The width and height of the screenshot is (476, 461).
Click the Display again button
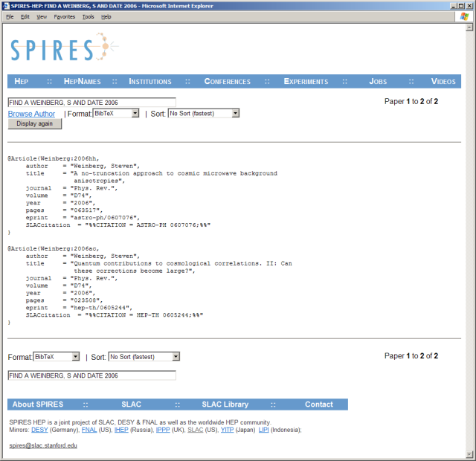[35, 123]
